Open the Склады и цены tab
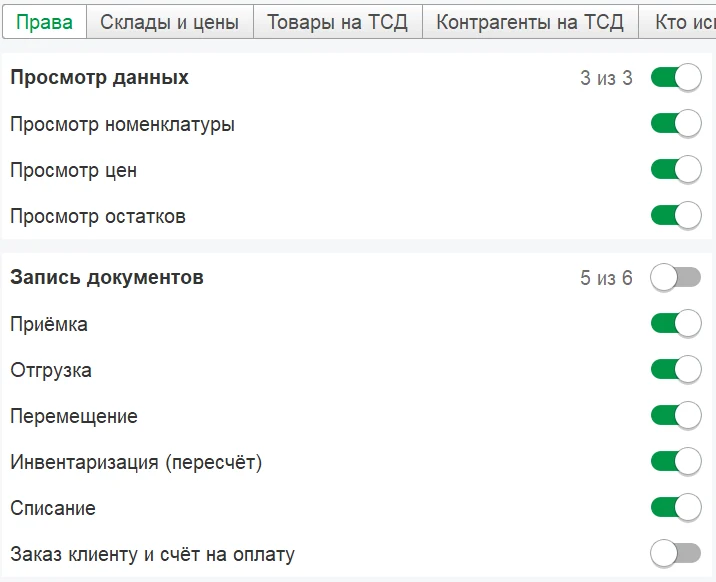This screenshot has width=716, height=582. click(169, 22)
